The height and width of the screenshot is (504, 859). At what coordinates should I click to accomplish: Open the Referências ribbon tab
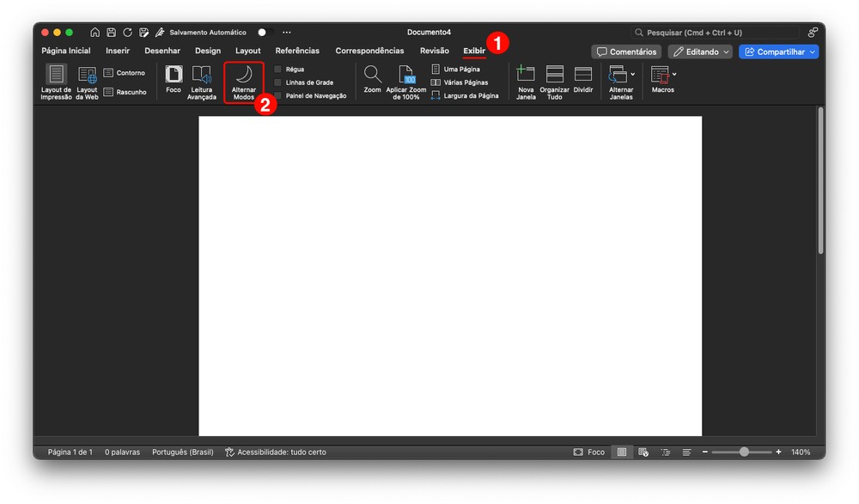pyautogui.click(x=297, y=51)
